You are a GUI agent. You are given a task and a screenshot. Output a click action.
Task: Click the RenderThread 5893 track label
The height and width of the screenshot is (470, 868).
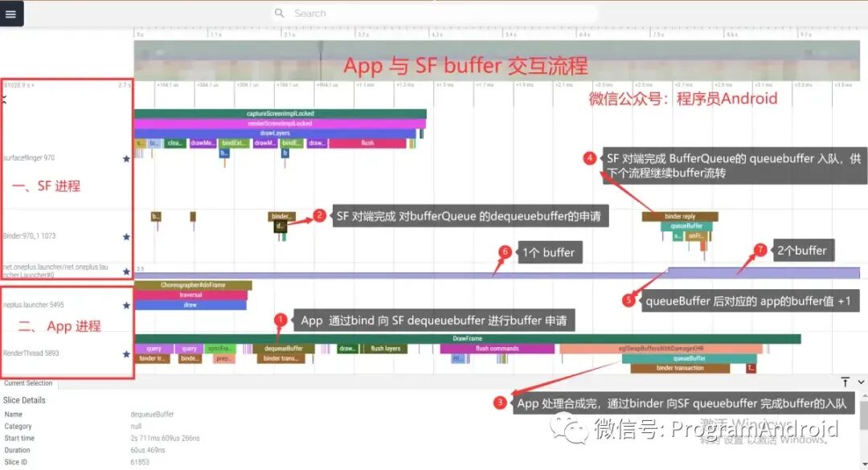(x=31, y=354)
